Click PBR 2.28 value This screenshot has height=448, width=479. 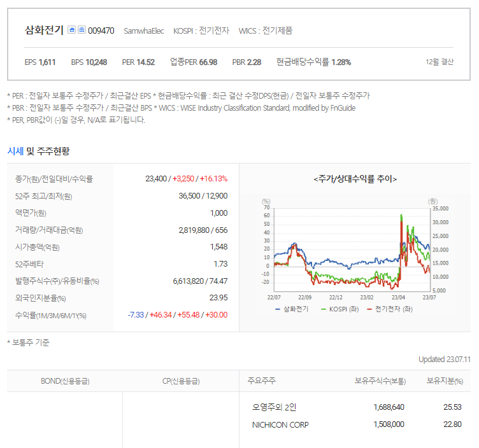pyautogui.click(x=247, y=62)
